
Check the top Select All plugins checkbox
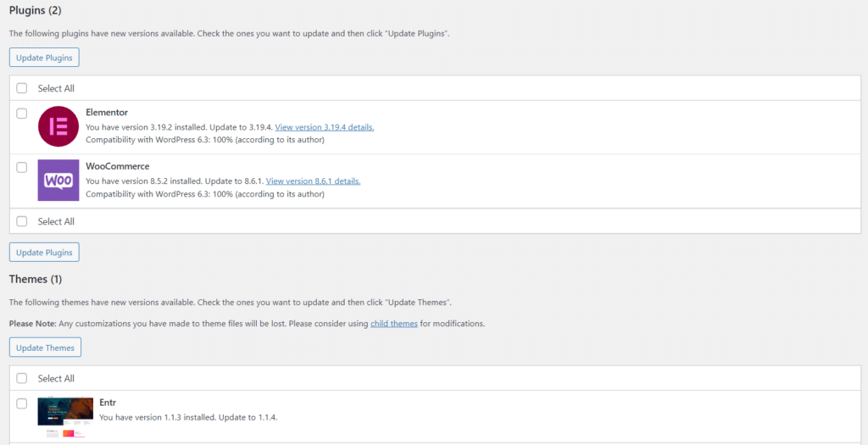21,88
